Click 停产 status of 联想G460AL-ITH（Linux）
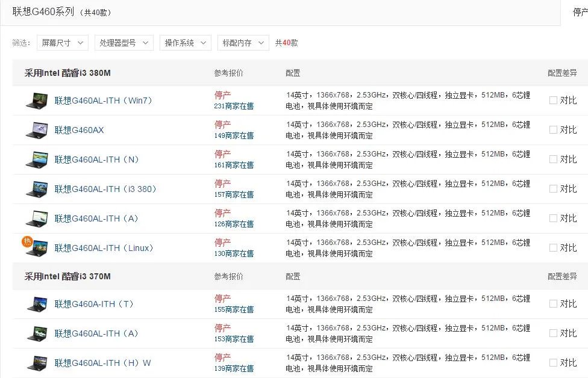The height and width of the screenshot is (378, 588). [222, 243]
